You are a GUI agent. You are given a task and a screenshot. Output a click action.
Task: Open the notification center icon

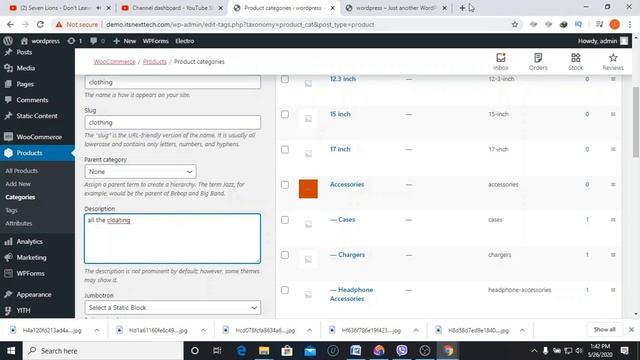[624, 351]
